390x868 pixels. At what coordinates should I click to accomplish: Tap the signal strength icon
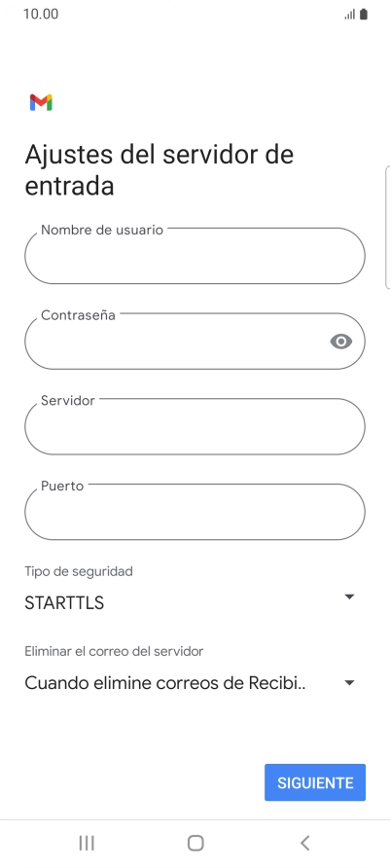(349, 15)
